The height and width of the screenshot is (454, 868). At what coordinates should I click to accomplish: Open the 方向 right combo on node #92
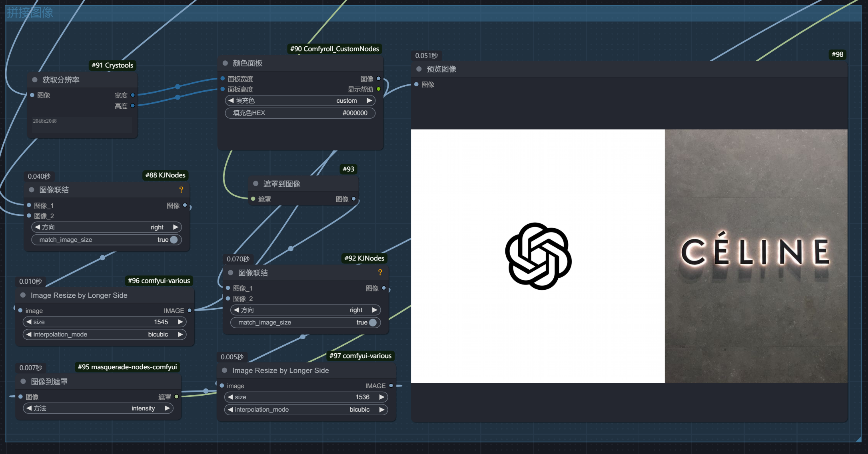tap(305, 310)
